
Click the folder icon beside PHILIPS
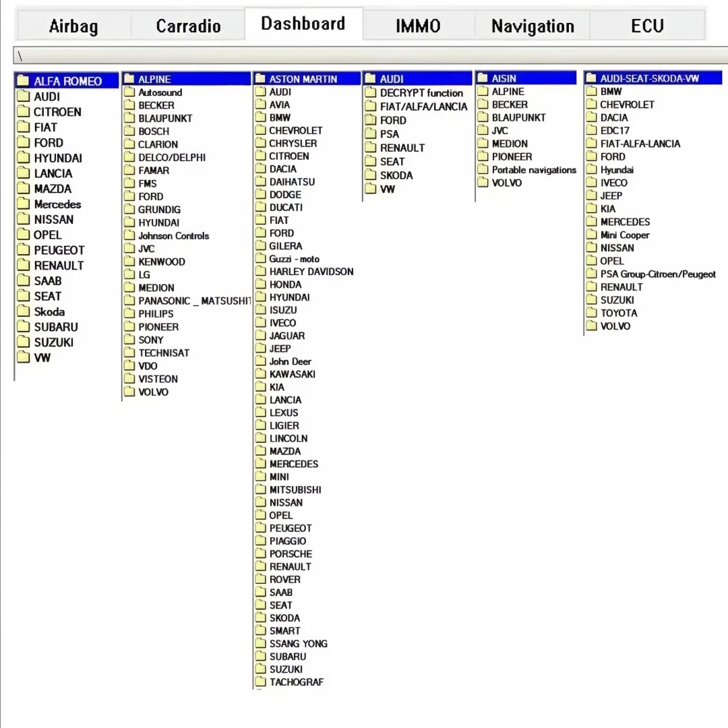[129, 313]
